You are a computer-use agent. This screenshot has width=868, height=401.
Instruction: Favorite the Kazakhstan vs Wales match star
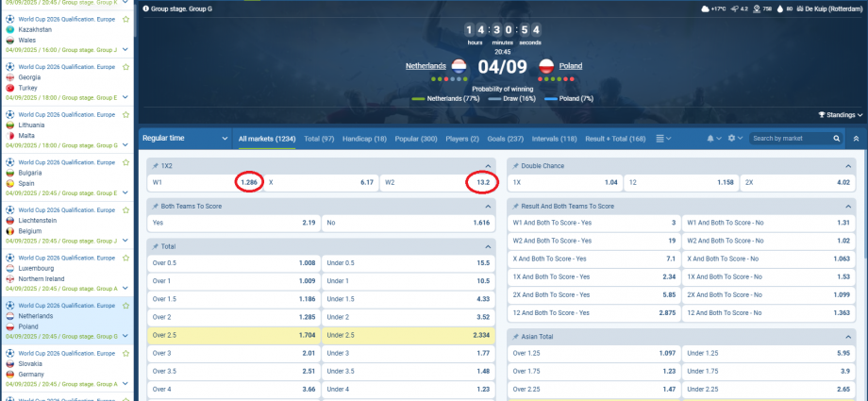(125, 20)
